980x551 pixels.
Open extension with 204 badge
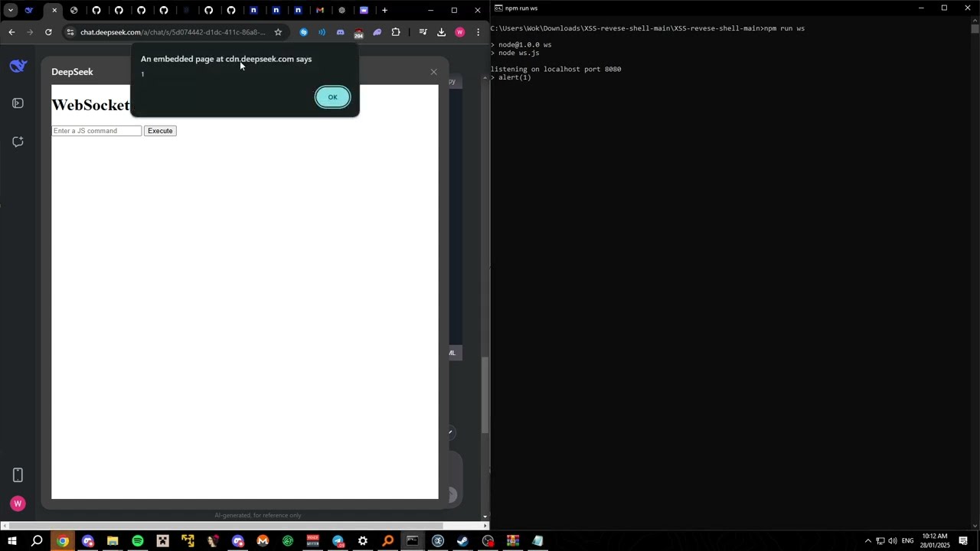[x=358, y=33]
